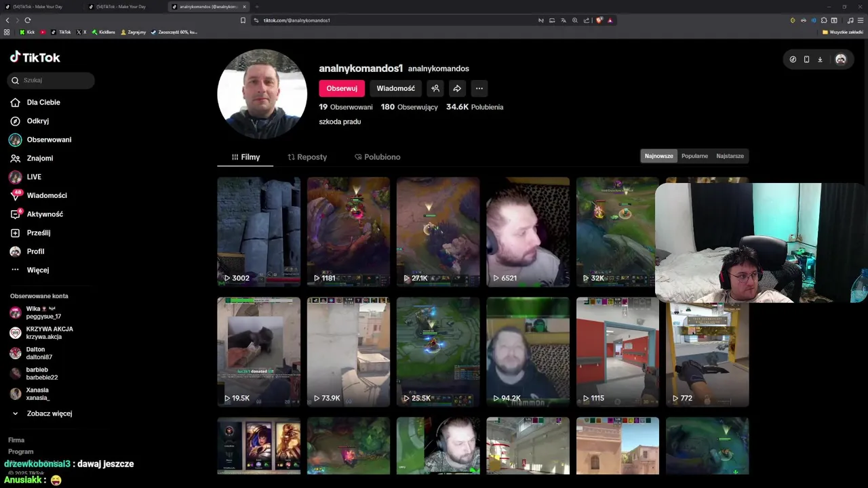Open the video with 94.2K views
Viewport: 868px width, 488px height.
[528, 352]
